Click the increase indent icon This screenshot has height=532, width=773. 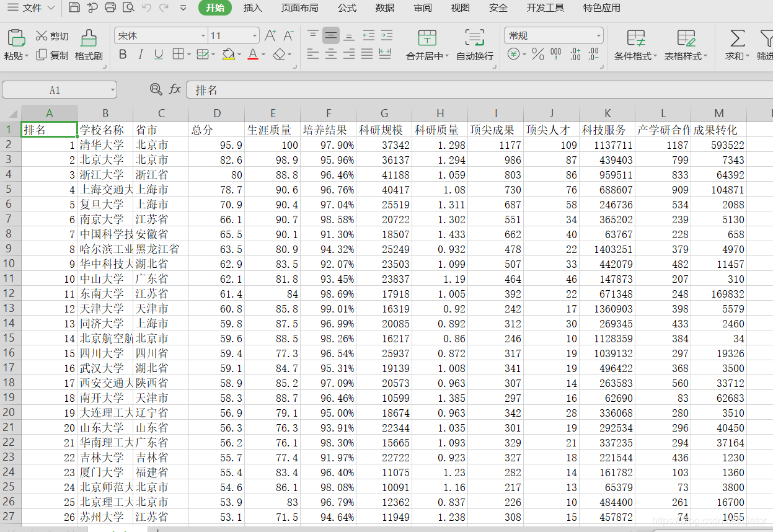[387, 35]
